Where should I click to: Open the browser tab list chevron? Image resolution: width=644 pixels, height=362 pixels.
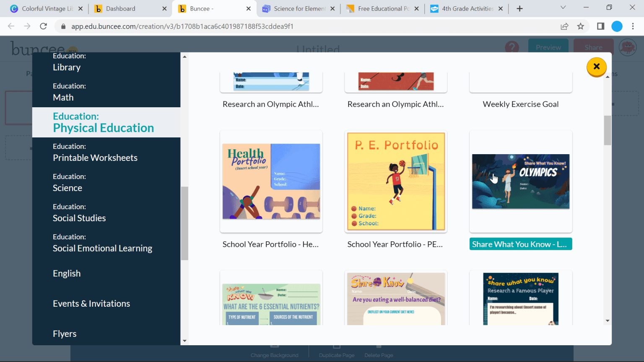(x=564, y=8)
